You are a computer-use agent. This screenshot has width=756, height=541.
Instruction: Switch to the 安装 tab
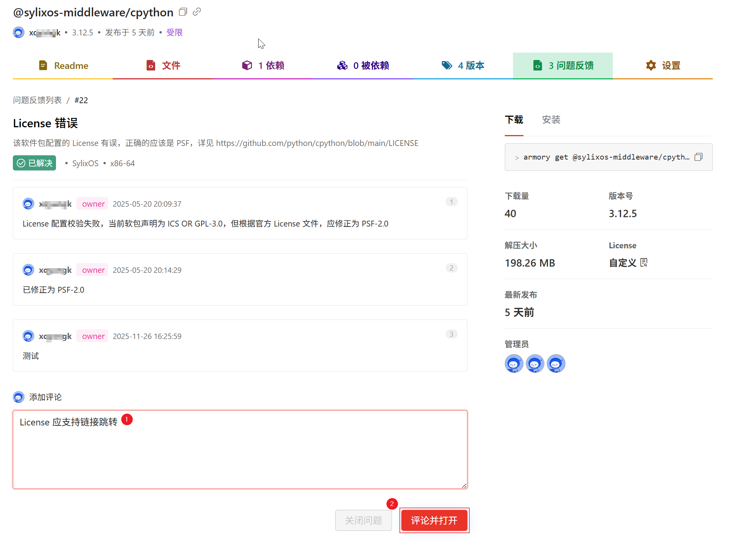[551, 120]
